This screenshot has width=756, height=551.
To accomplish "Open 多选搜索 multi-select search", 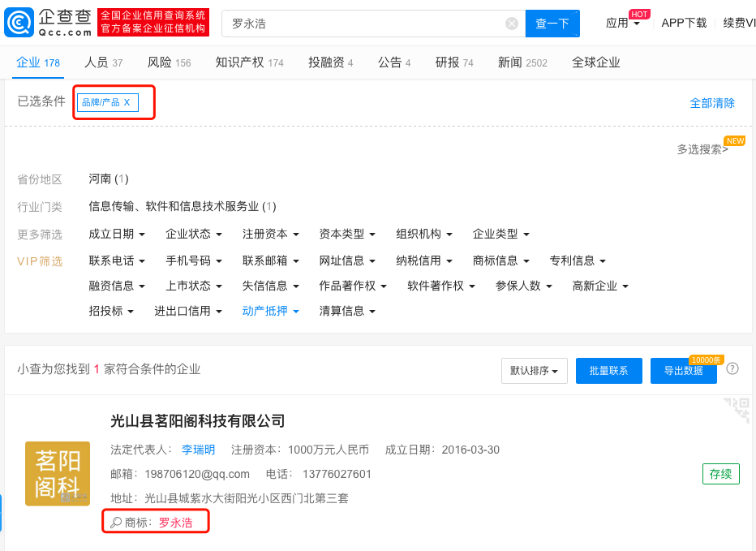I will coord(702,149).
